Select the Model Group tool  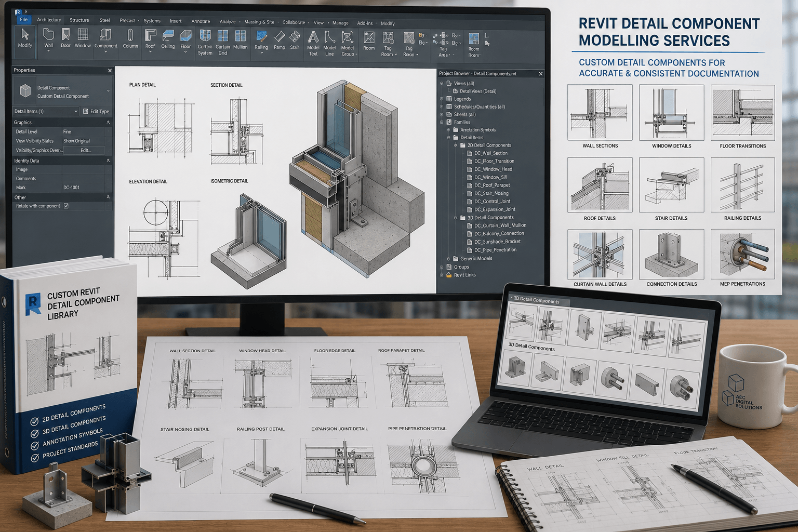348,43
